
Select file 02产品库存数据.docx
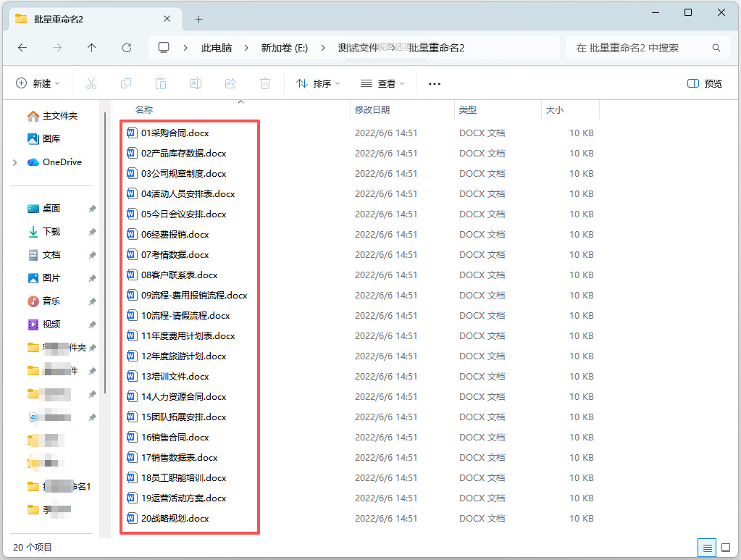[183, 153]
